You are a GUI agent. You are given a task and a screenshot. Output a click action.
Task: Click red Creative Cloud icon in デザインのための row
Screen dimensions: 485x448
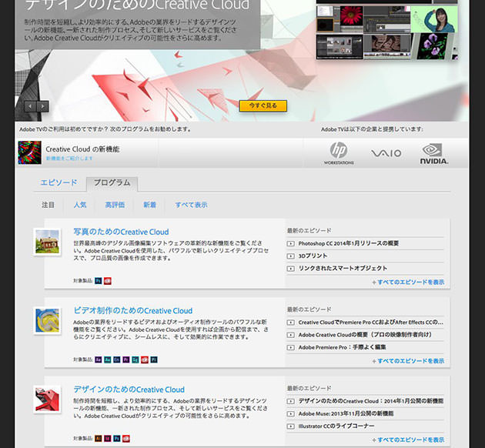point(126,439)
